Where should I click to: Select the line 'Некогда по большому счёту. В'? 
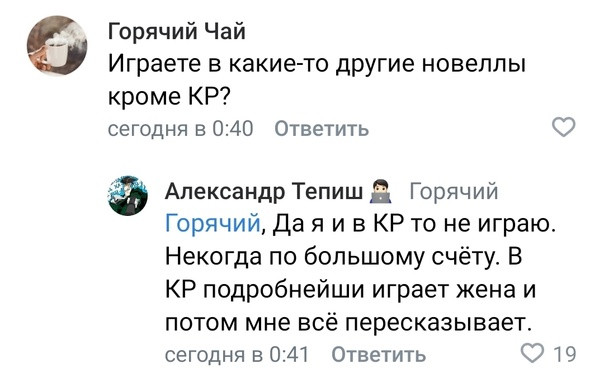click(x=344, y=256)
